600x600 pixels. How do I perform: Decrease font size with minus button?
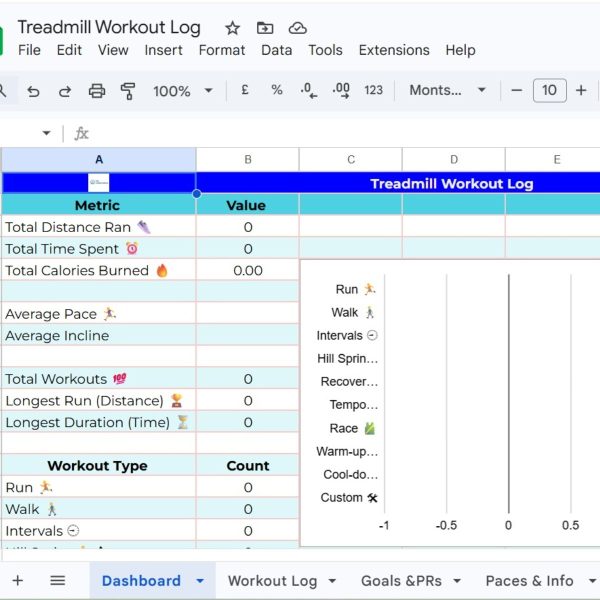pos(517,91)
